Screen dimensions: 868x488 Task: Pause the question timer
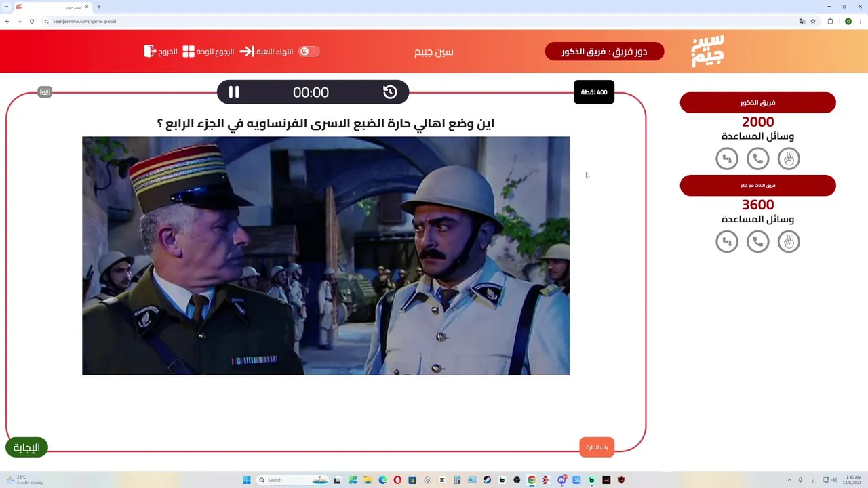pos(234,92)
